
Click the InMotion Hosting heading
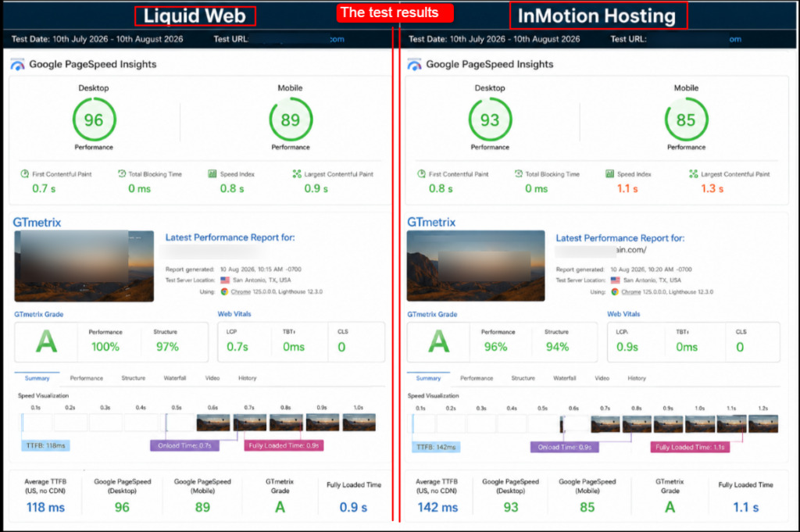[x=598, y=16]
